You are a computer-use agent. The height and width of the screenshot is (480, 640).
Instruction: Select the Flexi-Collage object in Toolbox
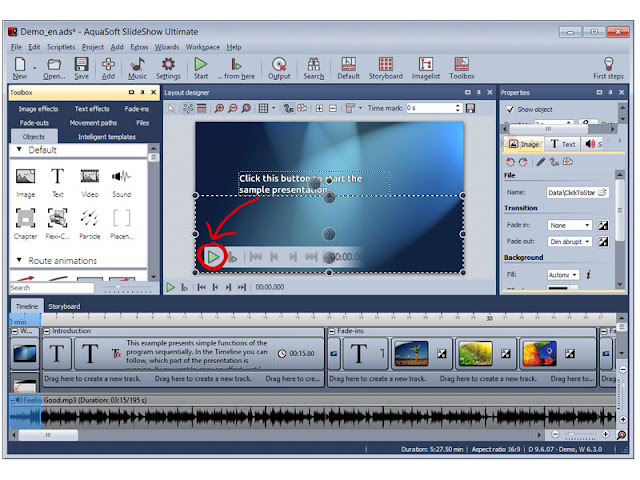coord(58,224)
